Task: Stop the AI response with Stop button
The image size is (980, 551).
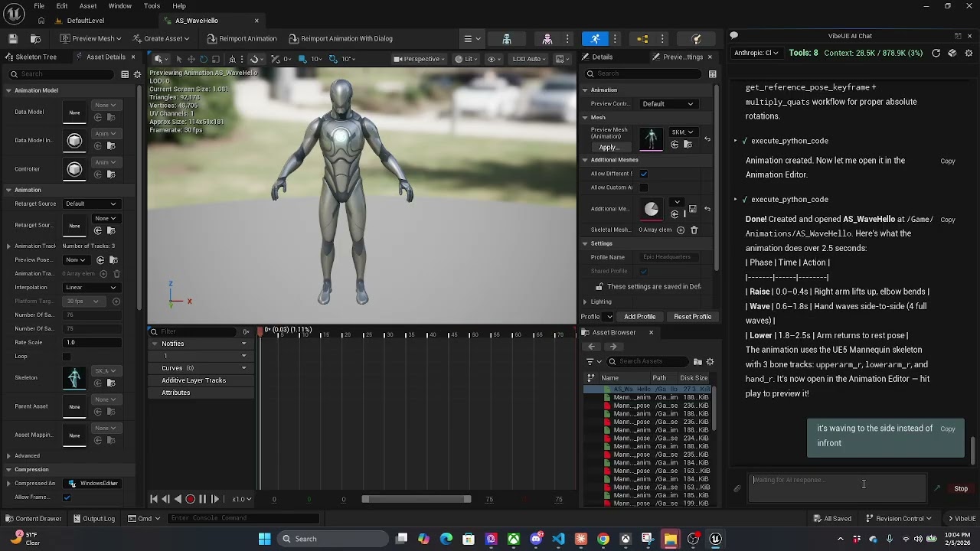Action: (961, 488)
